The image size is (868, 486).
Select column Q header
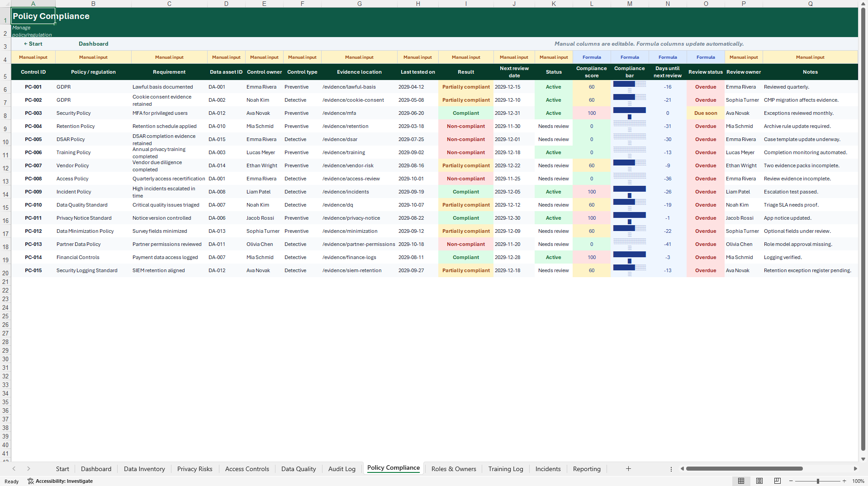click(810, 4)
